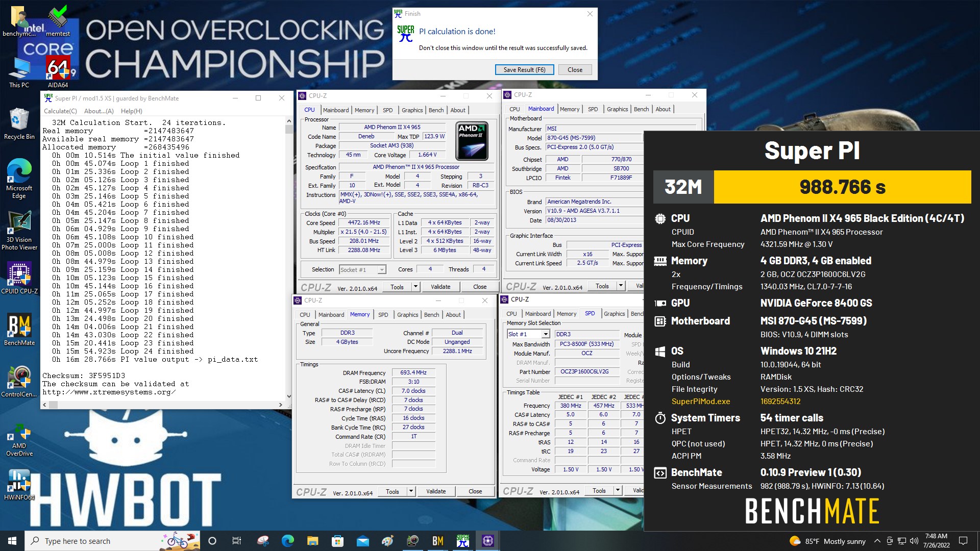Open weather widget 85°F Mostly sunny
Viewport: 980px width, 551px height.
[827, 541]
